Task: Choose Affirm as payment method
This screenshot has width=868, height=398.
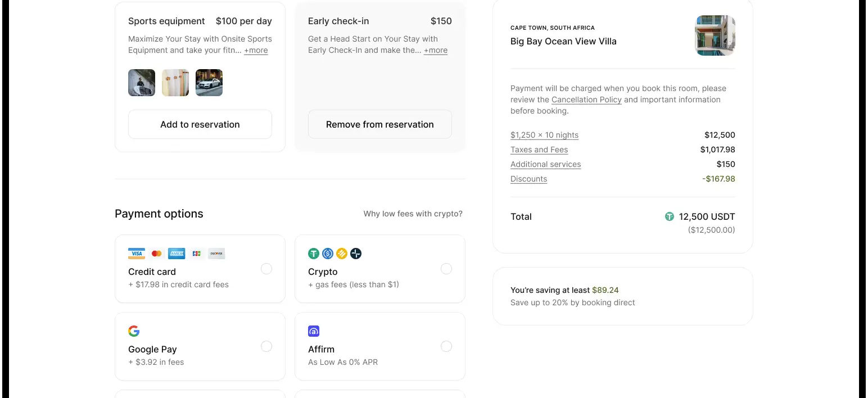Action: [446, 346]
